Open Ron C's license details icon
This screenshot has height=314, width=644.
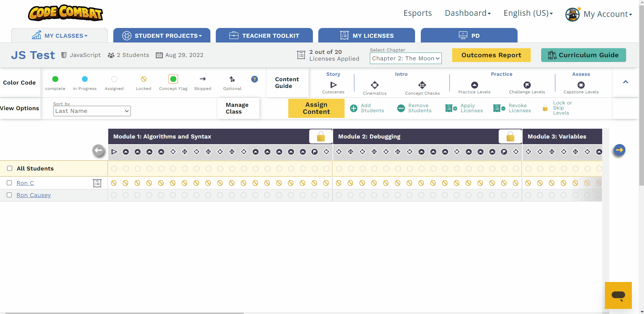point(97,183)
